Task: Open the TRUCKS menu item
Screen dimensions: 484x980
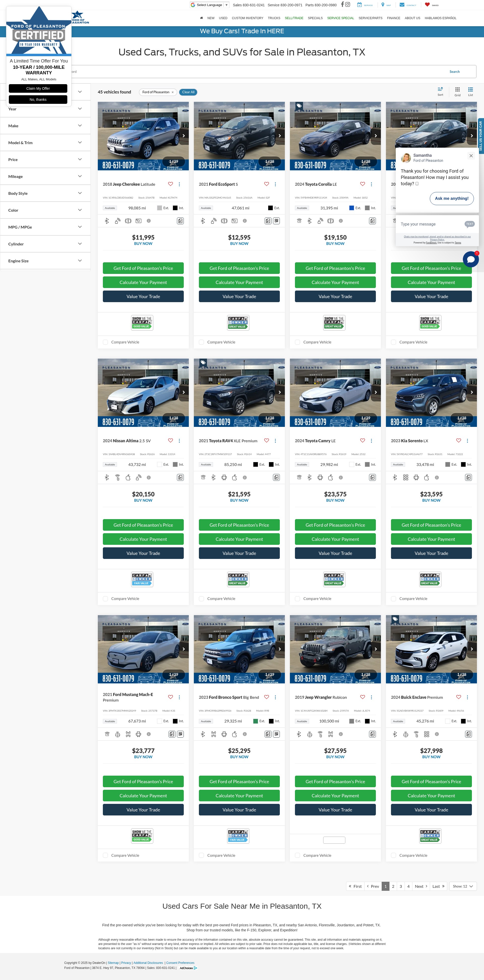Action: 274,18
